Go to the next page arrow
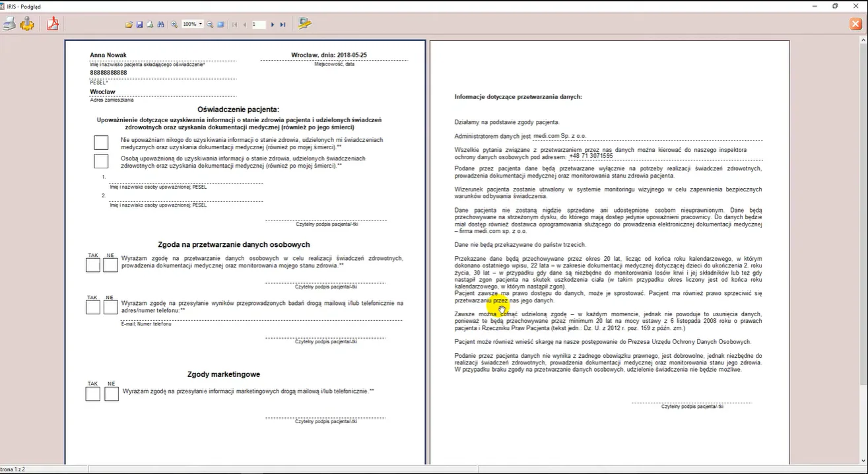The image size is (868, 474). coord(272,24)
